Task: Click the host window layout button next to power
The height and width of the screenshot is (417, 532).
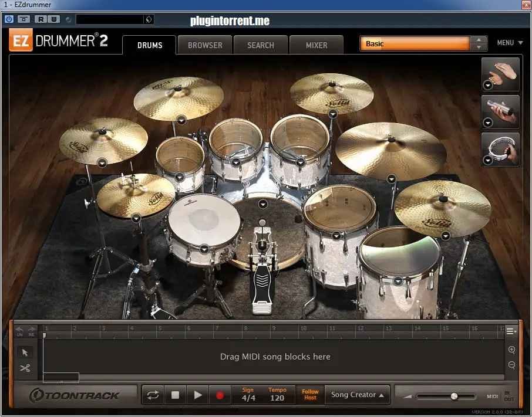Action: 23,19
